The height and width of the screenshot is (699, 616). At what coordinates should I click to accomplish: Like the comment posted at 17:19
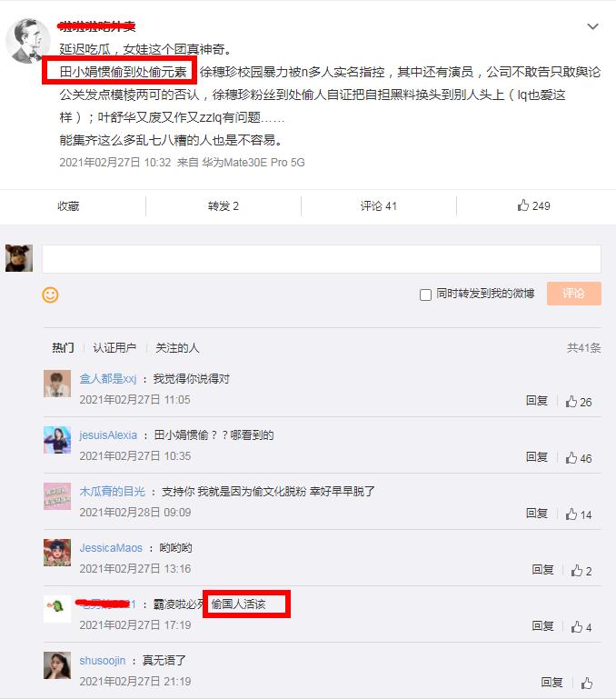[581, 627]
